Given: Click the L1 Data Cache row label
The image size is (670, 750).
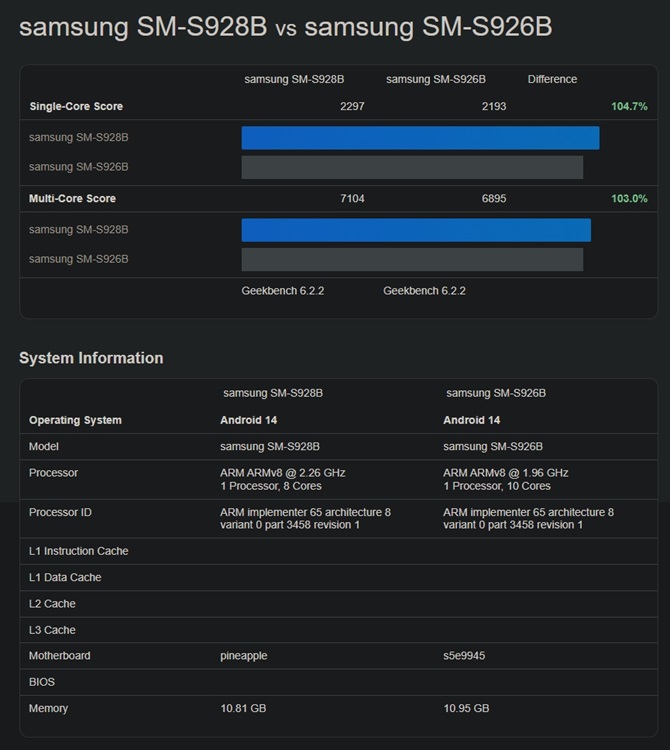Looking at the screenshot, I should (x=65, y=577).
